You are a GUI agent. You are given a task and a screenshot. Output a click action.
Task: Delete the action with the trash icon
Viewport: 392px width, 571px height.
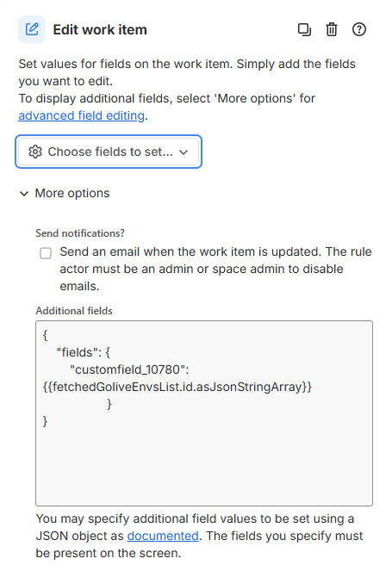pos(332,29)
